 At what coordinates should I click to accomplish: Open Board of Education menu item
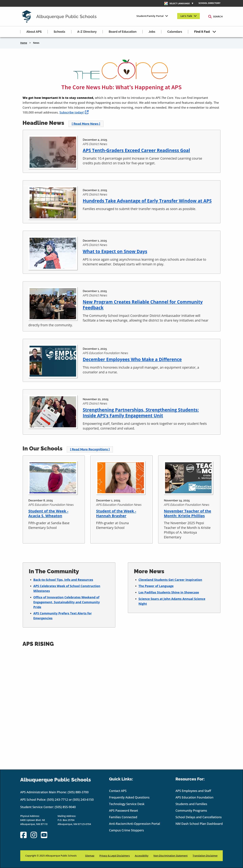click(123, 32)
